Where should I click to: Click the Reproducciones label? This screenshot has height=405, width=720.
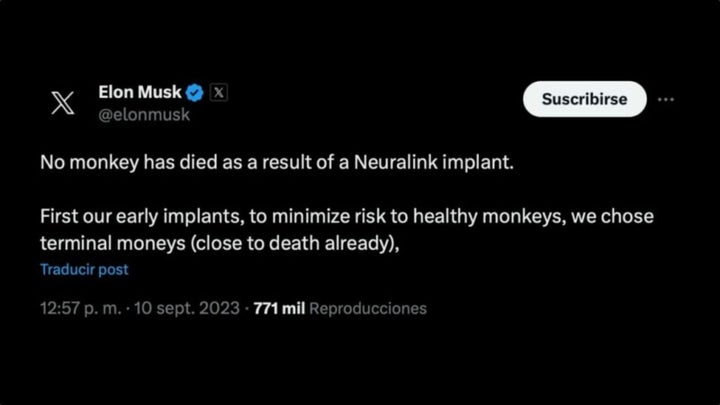pos(368,308)
